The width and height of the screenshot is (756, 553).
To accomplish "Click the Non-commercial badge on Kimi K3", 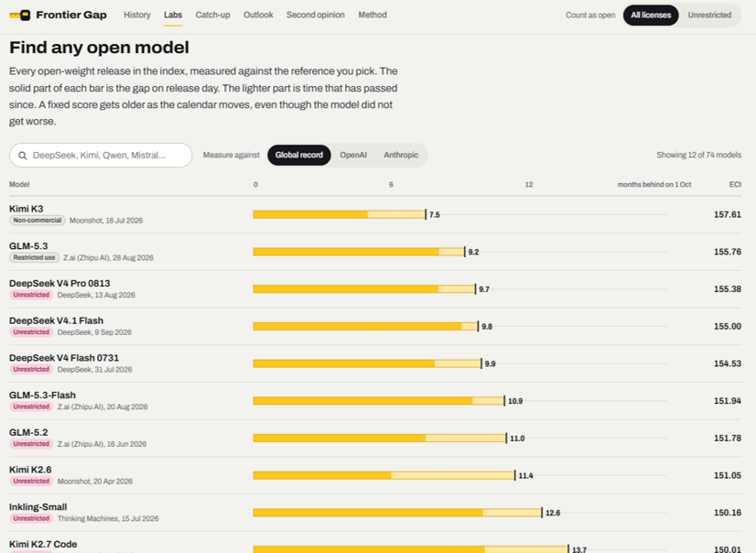I will point(38,221).
